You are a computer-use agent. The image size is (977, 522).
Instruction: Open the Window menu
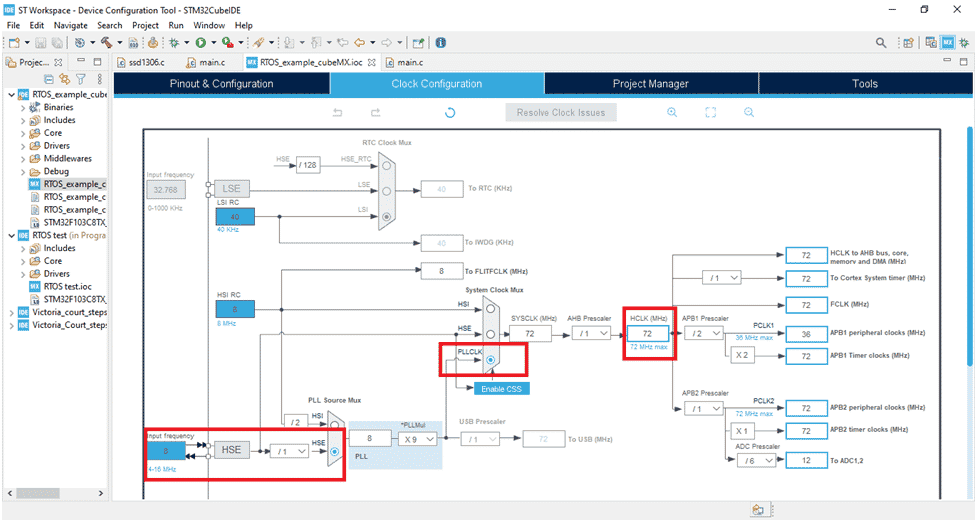(209, 26)
